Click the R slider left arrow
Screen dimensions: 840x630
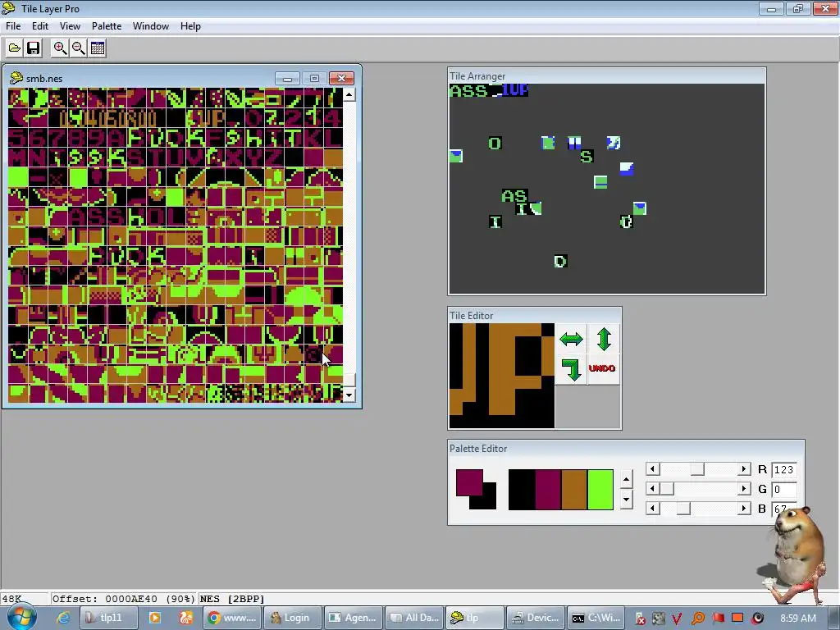click(652, 469)
